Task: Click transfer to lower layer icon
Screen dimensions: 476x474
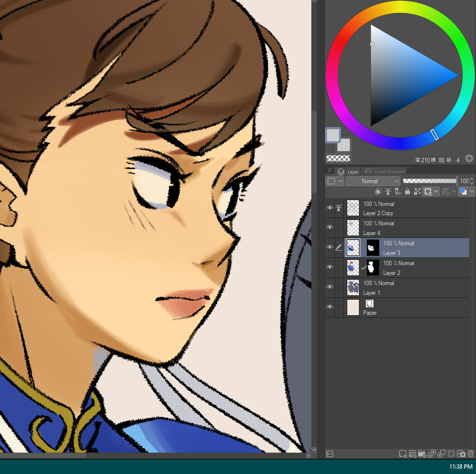Action: point(432,454)
